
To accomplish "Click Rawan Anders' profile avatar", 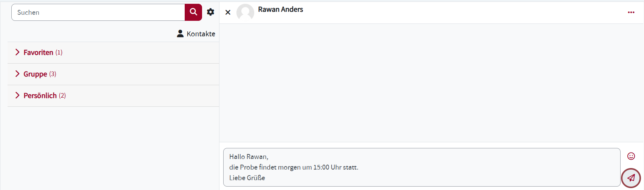I will coord(245,12).
